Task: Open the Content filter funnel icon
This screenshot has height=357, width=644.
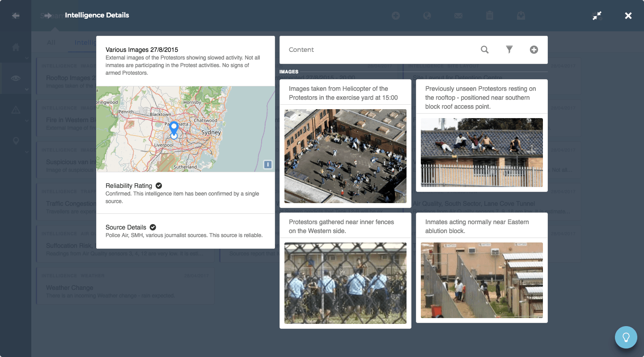Action: [509, 50]
